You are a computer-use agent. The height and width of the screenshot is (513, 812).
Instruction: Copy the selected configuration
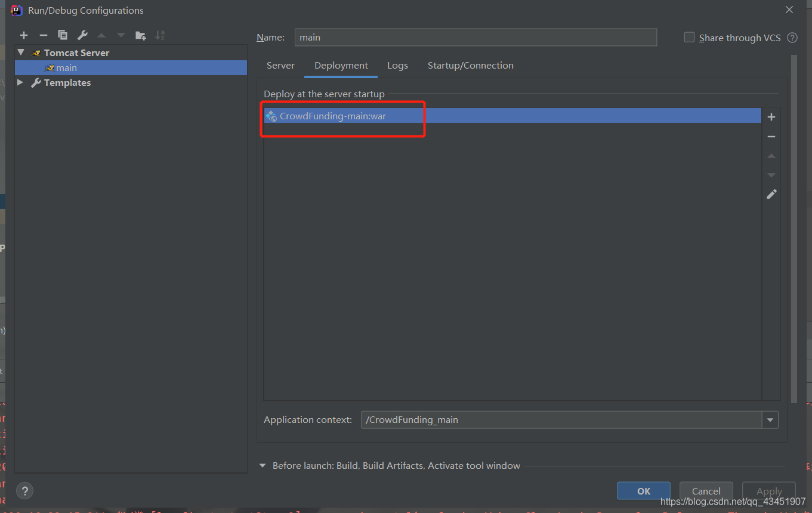coord(63,35)
